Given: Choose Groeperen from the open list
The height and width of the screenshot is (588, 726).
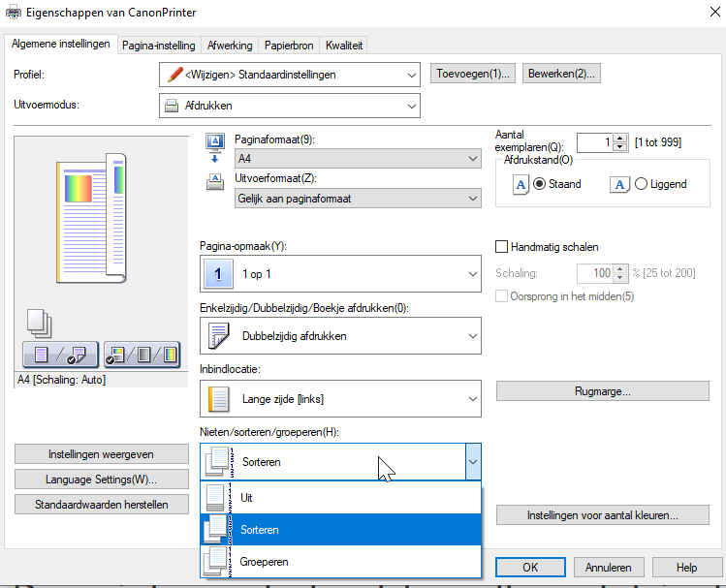Looking at the screenshot, I should [264, 561].
